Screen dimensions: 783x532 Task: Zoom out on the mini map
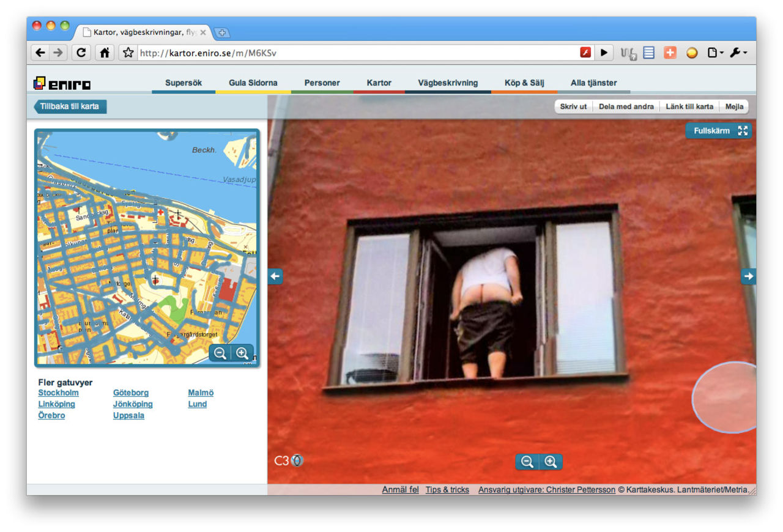point(220,353)
